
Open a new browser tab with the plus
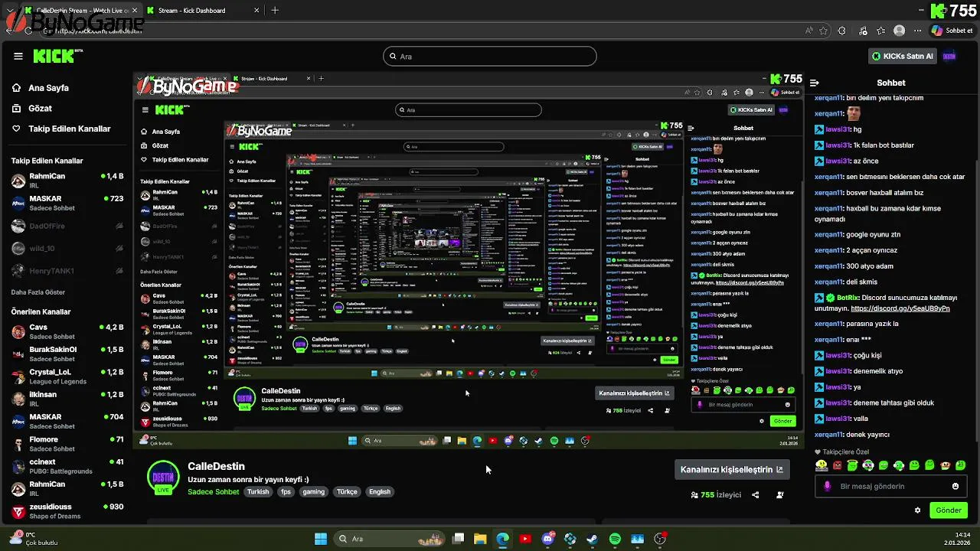pyautogui.click(x=275, y=11)
